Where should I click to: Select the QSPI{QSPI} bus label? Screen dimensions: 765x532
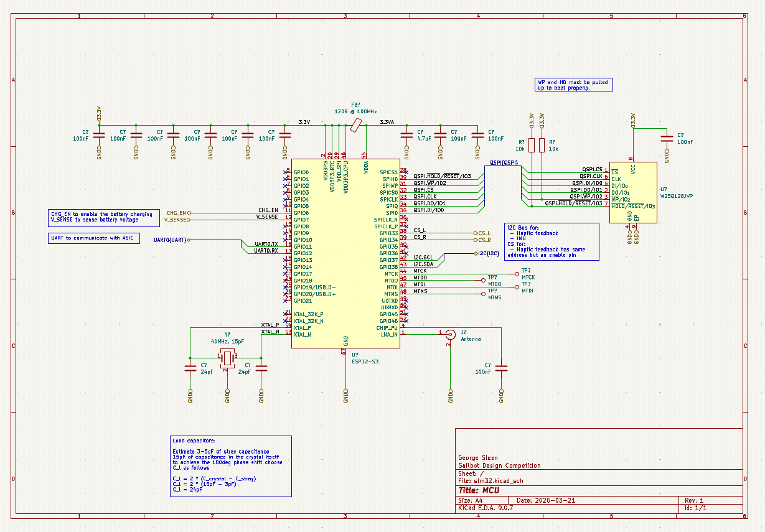click(504, 162)
